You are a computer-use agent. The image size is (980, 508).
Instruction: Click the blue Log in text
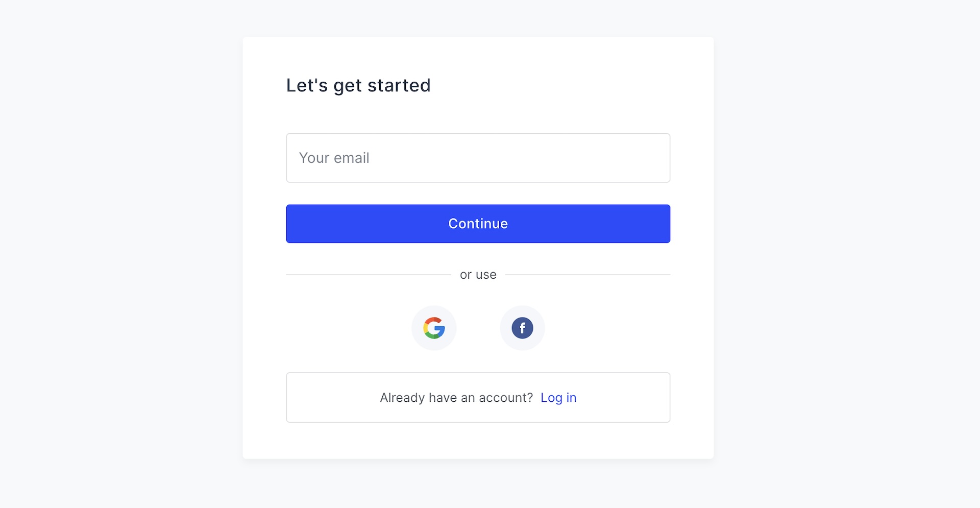coord(558,398)
